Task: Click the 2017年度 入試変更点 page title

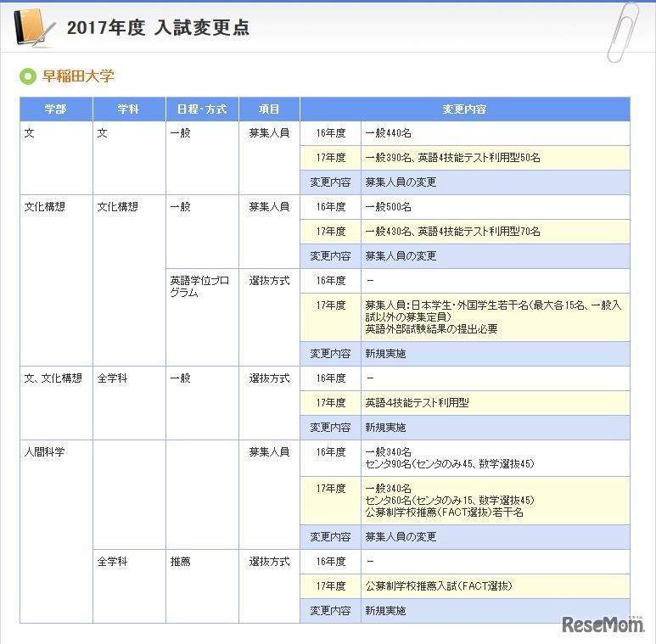Action: [x=158, y=28]
